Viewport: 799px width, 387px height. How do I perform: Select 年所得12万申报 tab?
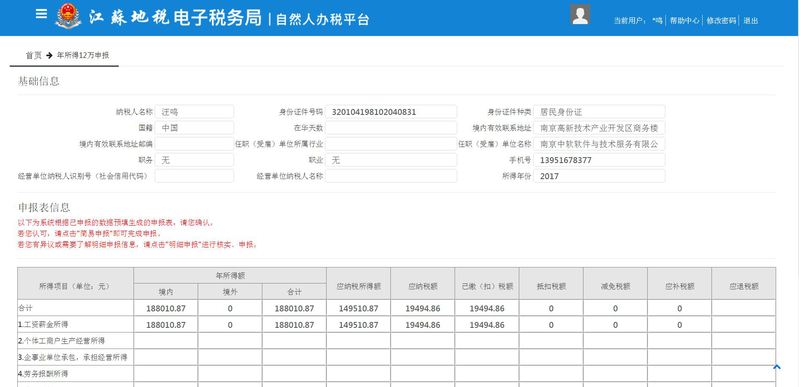click(83, 55)
